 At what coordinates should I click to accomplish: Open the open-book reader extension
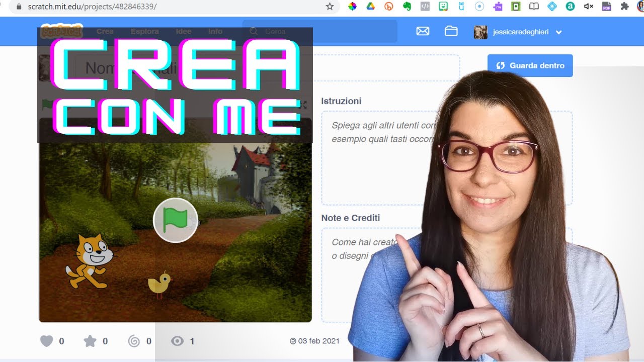click(x=534, y=7)
